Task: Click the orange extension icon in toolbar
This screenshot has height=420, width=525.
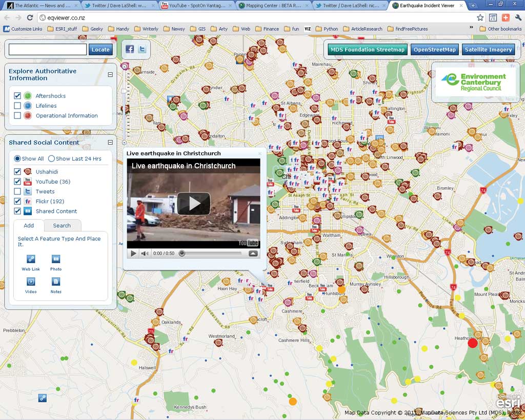Action: click(505, 17)
